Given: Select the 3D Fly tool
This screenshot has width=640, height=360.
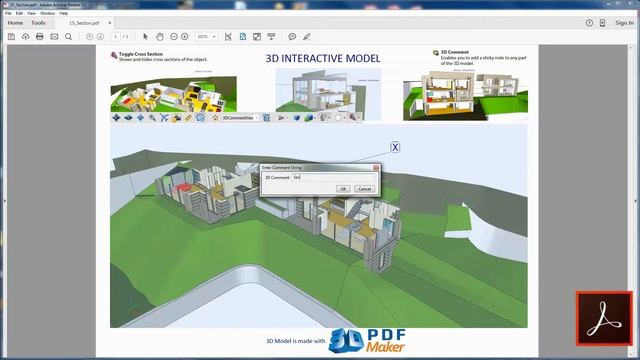Looking at the screenshot, I should 164,118.
